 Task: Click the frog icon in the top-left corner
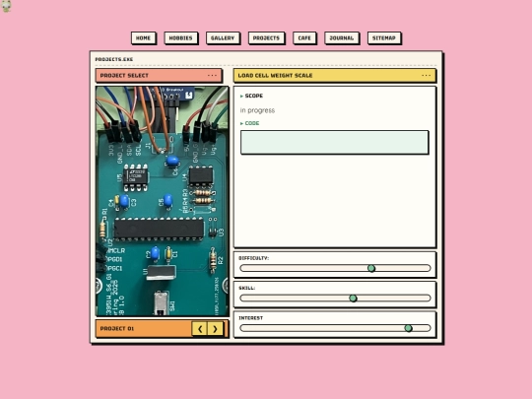pyautogui.click(x=6, y=6)
